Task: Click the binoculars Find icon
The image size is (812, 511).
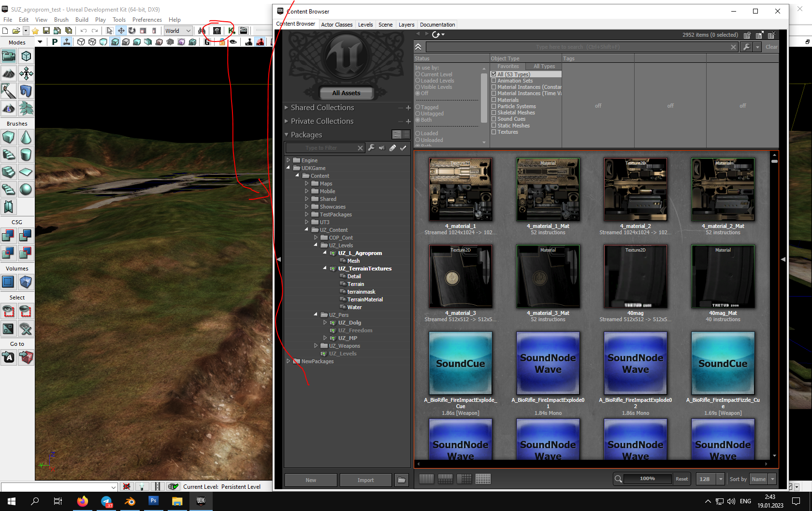Action: click(201, 30)
